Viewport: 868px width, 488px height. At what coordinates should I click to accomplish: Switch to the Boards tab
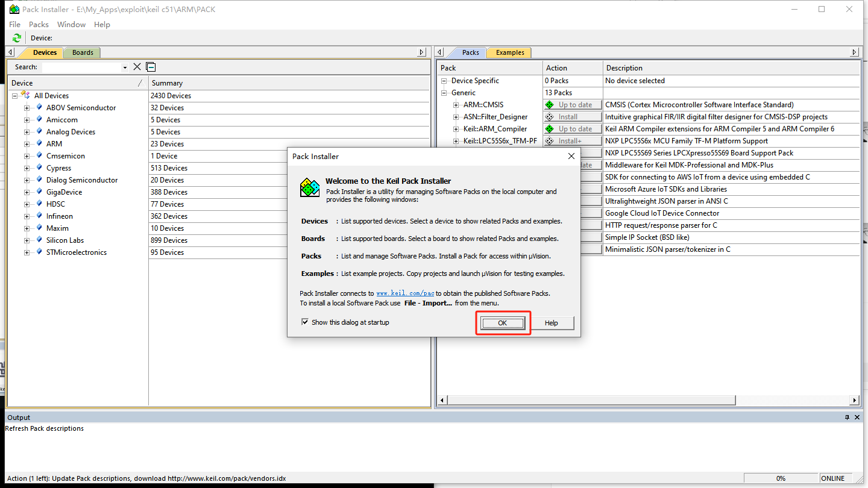click(83, 52)
